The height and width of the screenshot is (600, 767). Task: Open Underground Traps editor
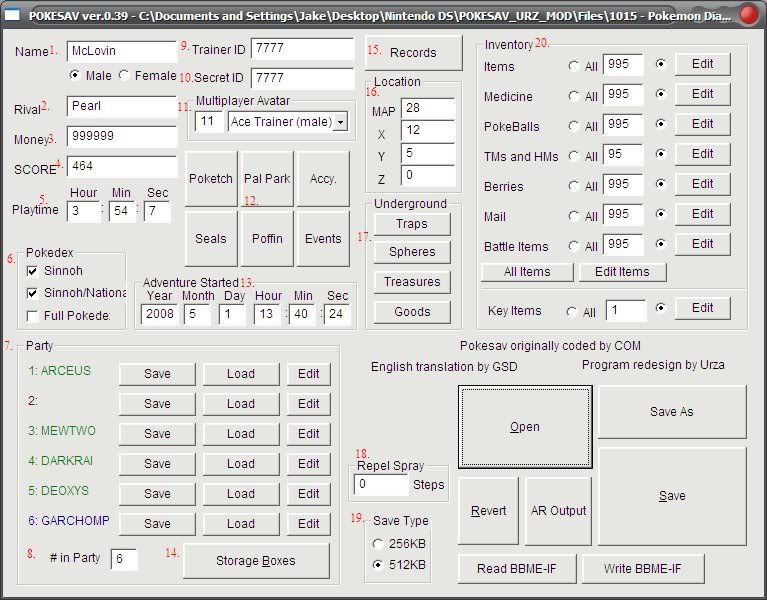click(412, 224)
